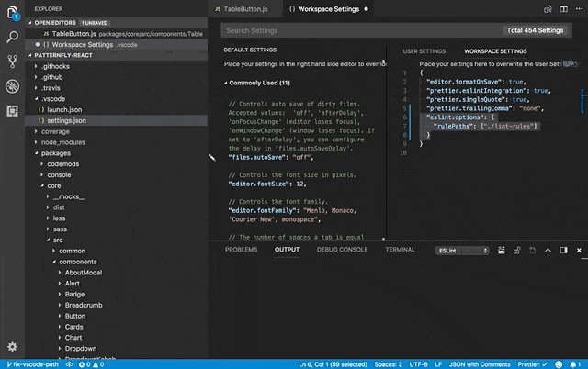Toggle the output scroll lock icon
588x369 pixels.
[516, 250]
